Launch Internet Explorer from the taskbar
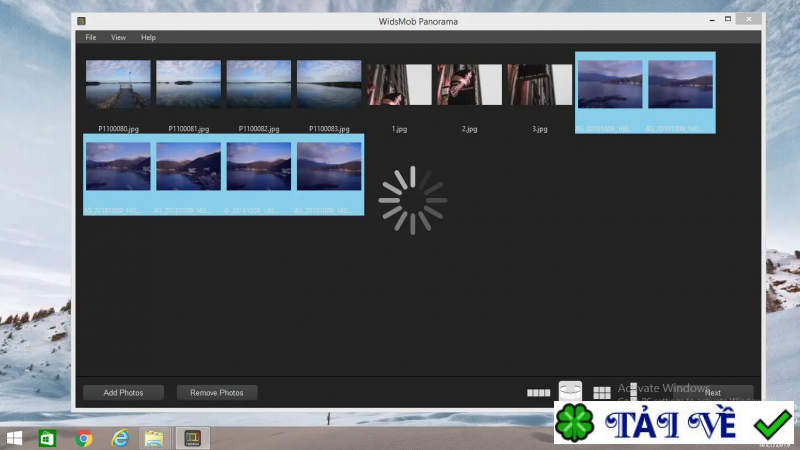Image resolution: width=800 pixels, height=450 pixels. [120, 438]
